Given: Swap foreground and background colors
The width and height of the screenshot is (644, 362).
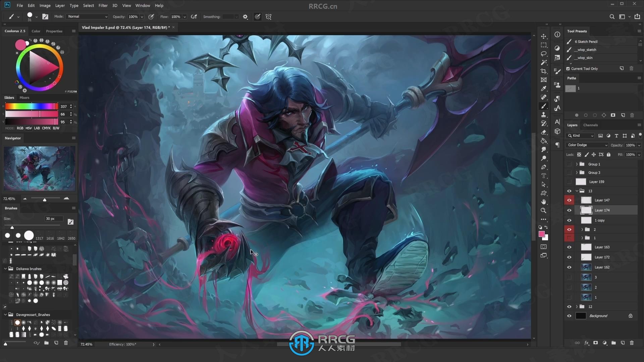Looking at the screenshot, I should 546,227.
